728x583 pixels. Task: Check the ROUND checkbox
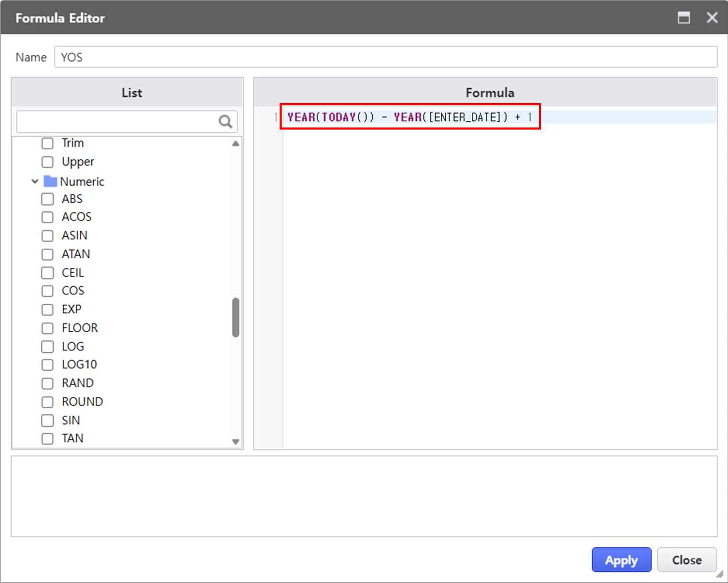coord(47,402)
